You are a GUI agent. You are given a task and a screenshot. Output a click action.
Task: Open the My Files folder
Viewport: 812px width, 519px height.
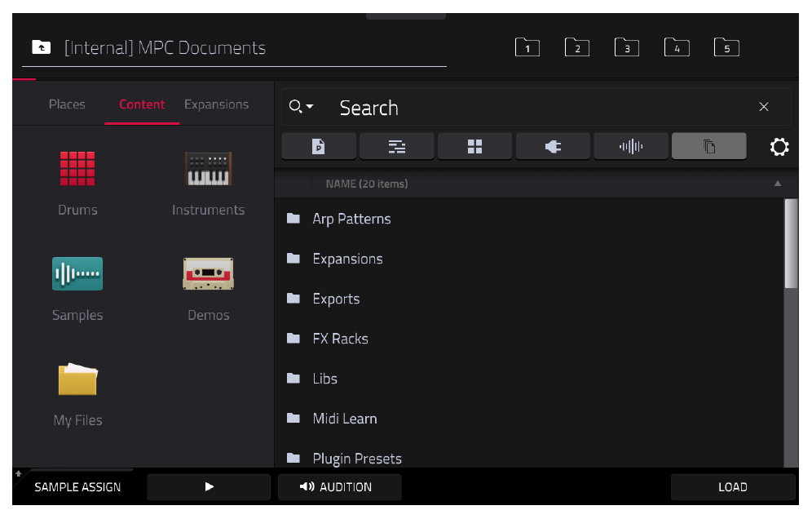point(77,394)
